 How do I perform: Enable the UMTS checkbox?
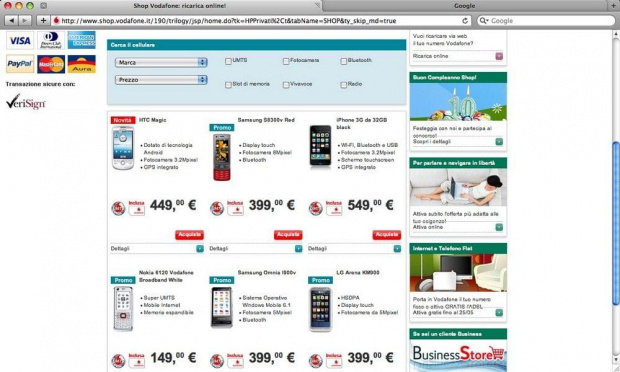click(228, 61)
